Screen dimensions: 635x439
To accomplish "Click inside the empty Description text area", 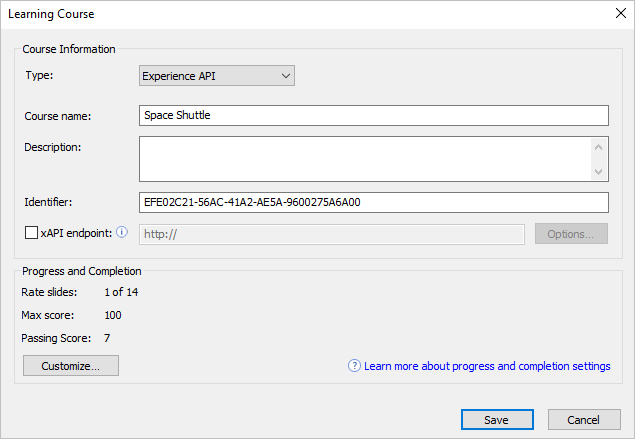I will [x=364, y=159].
